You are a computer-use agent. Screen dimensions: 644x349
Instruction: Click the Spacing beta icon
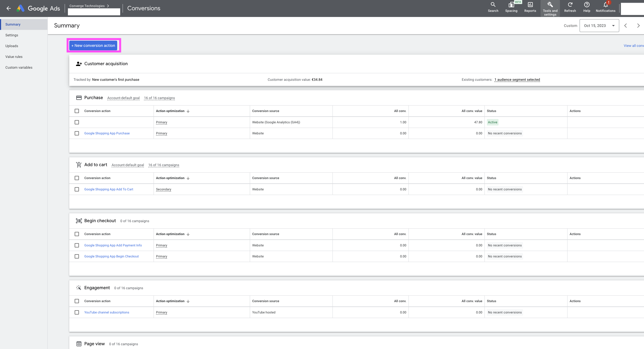point(511,5)
